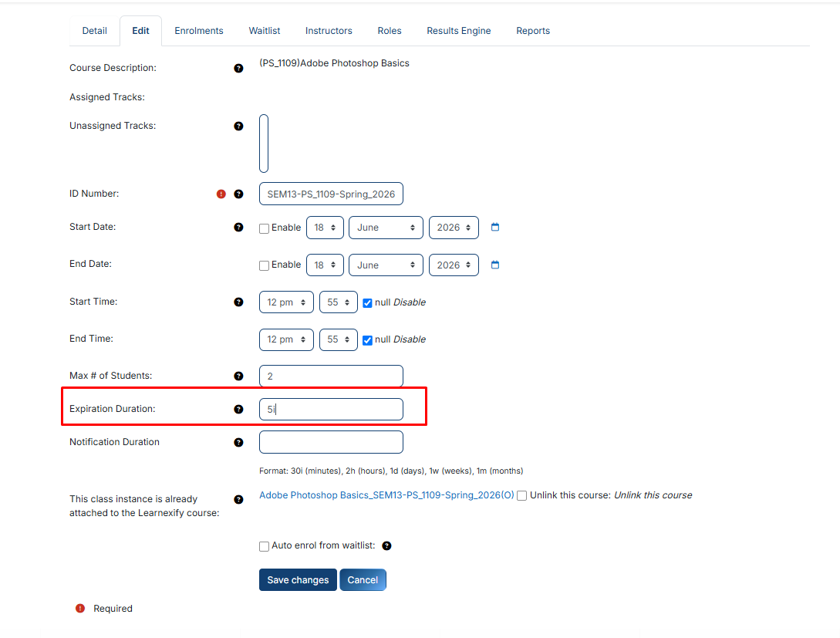Click the ID Number input field
Image resolution: width=840 pixels, height=638 pixels.
(331, 194)
